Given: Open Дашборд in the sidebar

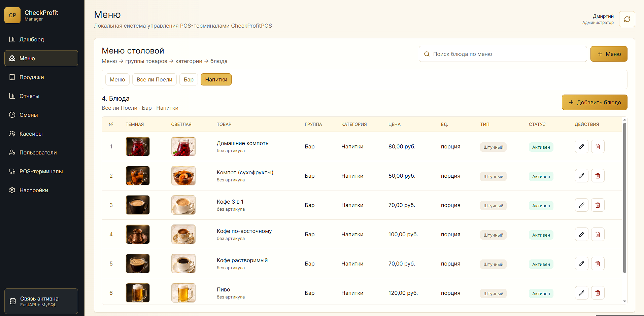Looking at the screenshot, I should click(41, 39).
